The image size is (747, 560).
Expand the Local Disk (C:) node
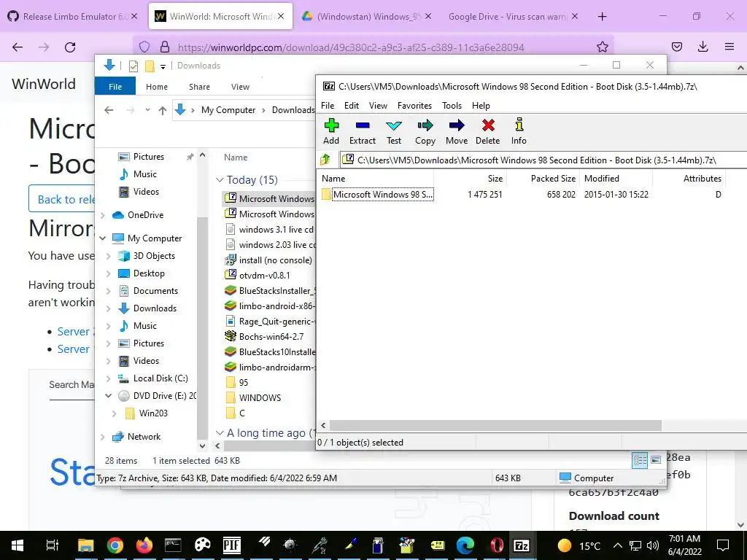[109, 378]
